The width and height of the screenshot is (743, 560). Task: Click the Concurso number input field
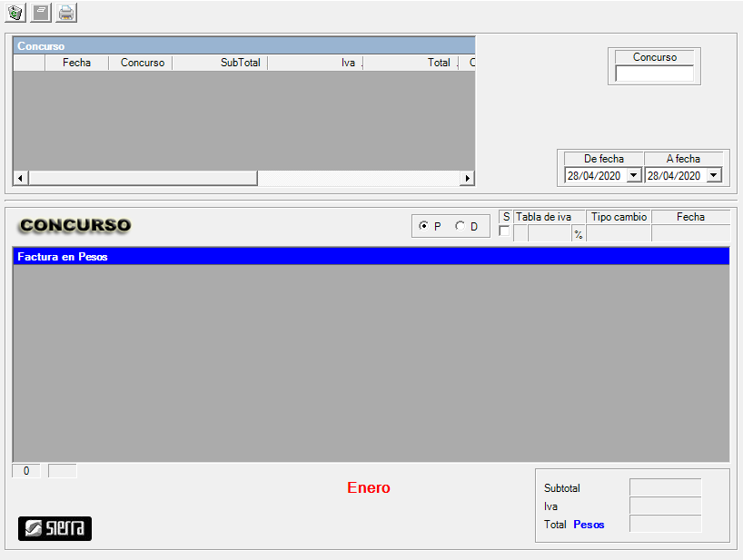click(654, 74)
